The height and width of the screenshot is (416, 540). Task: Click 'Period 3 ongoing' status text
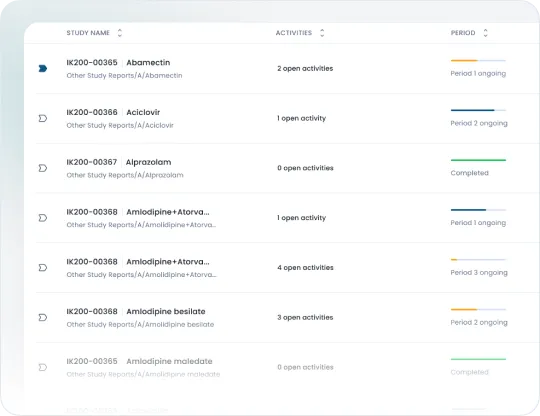point(479,273)
